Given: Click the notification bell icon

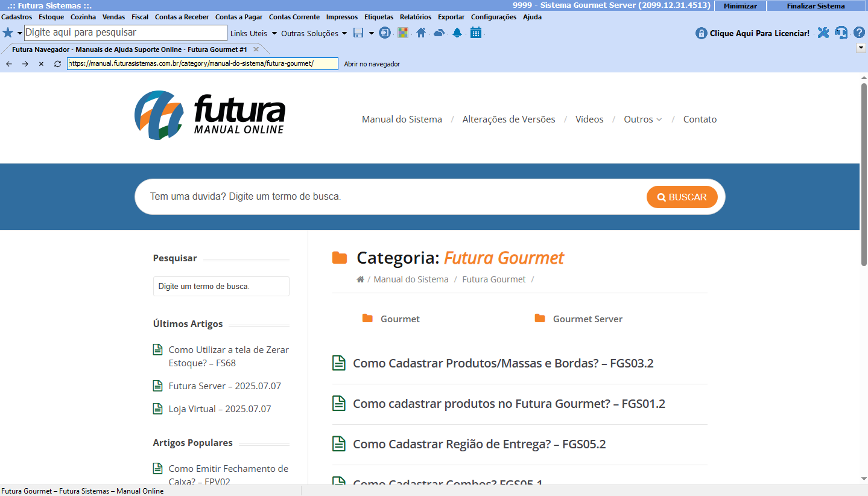Looking at the screenshot, I should [457, 33].
